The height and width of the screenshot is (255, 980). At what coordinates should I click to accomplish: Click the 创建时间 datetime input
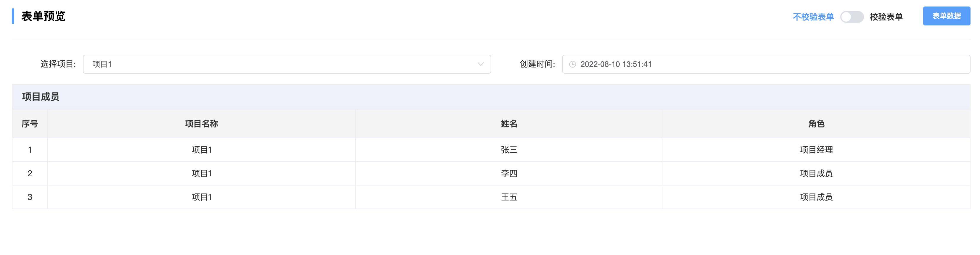766,64
